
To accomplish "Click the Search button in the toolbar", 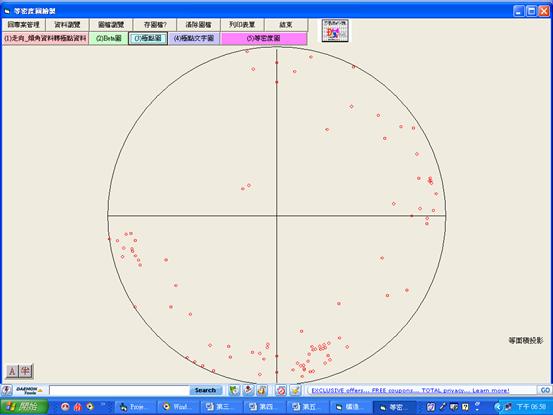I will pos(205,390).
